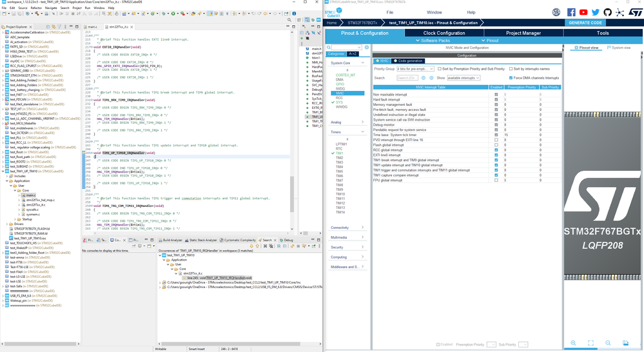The width and height of the screenshot is (644, 352).
Task: Collapse all projects icon in Project Explorer
Action: pos(48,26)
